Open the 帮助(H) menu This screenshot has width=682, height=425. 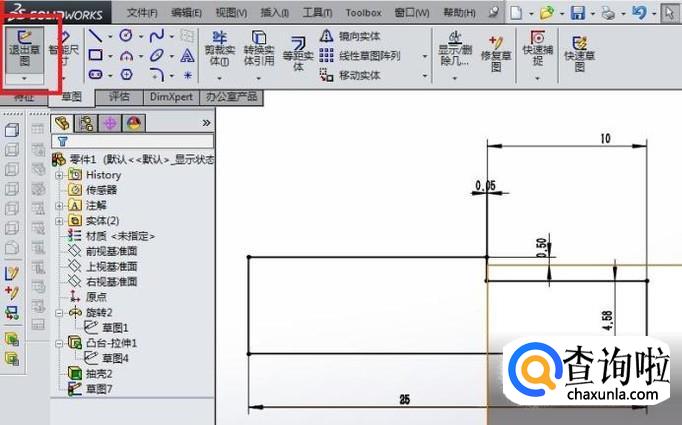pyautogui.click(x=459, y=13)
